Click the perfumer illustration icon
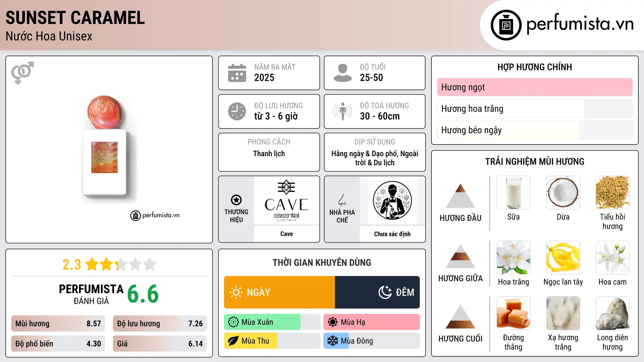This screenshot has width=644, height=362. [x=392, y=201]
